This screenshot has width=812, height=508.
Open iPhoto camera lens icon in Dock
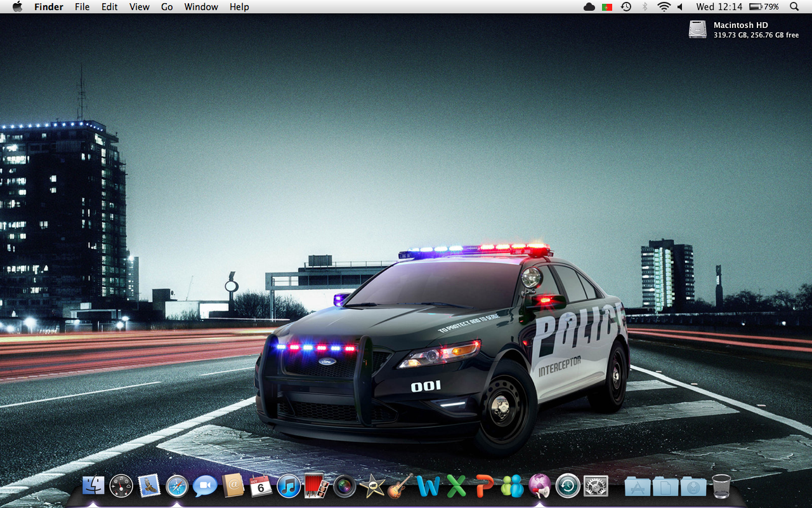pyautogui.click(x=344, y=486)
